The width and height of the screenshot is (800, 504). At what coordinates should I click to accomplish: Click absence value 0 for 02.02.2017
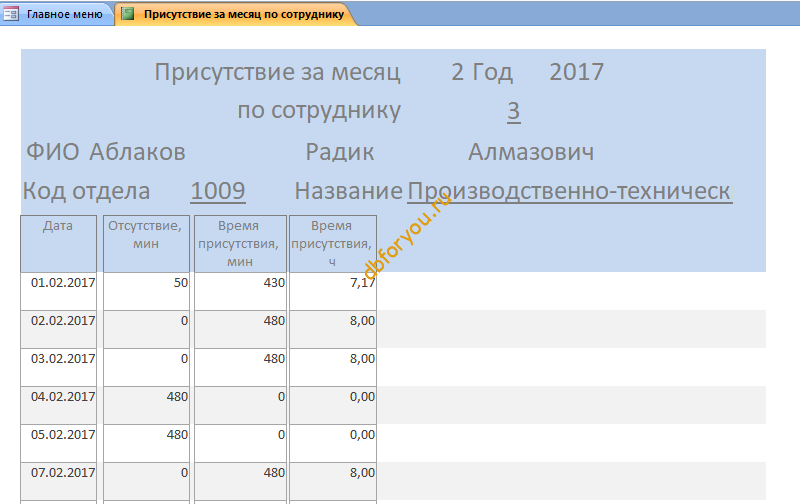(146, 329)
